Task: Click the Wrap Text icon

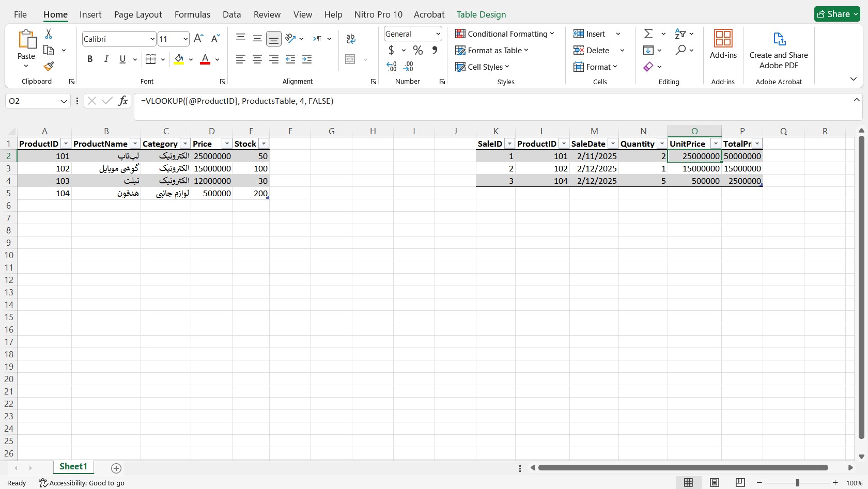Action: (x=351, y=39)
